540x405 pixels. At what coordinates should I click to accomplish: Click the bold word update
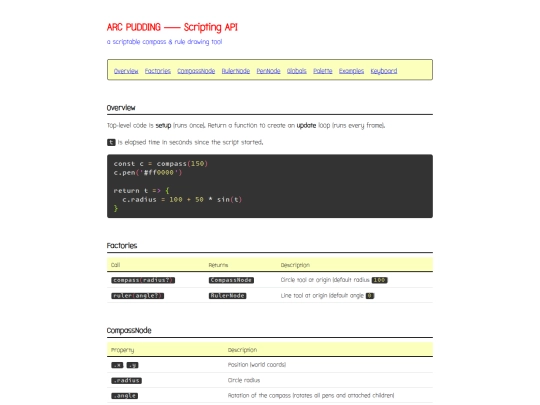tap(306, 125)
